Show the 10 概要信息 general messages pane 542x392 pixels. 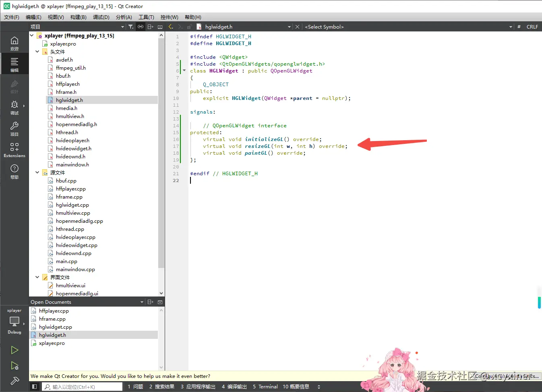tap(296, 386)
